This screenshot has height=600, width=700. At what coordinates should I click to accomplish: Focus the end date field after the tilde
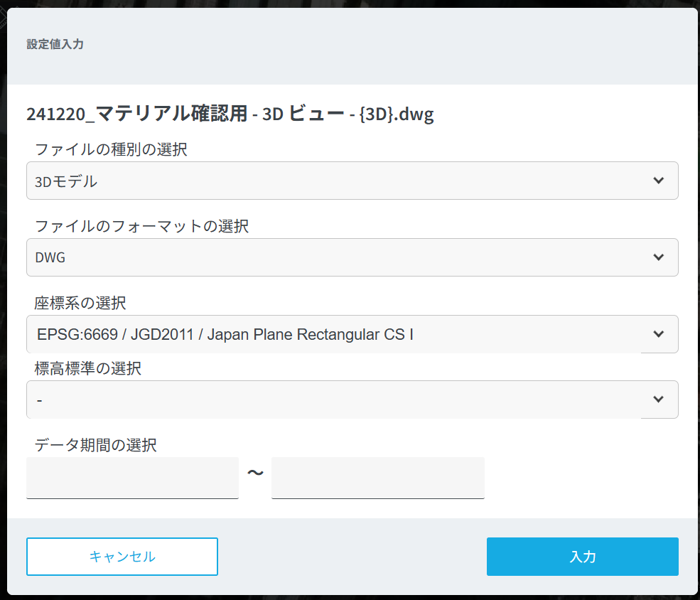[377, 478]
